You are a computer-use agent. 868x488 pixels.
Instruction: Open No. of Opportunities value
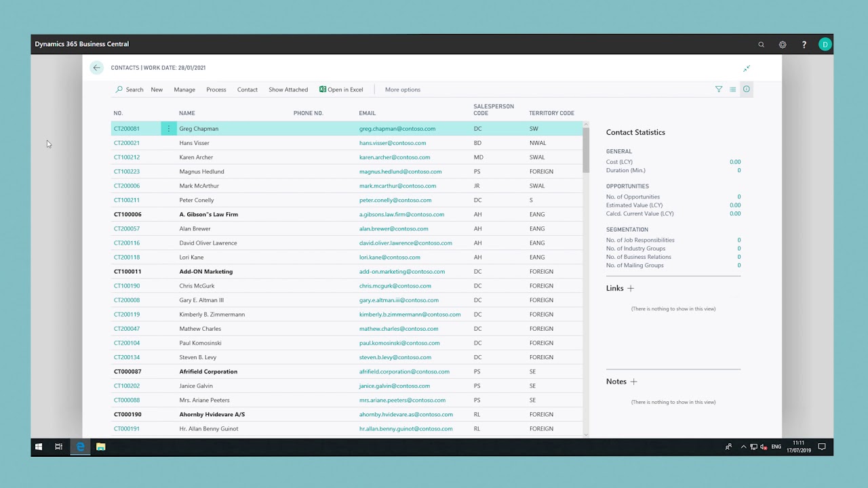pos(739,197)
